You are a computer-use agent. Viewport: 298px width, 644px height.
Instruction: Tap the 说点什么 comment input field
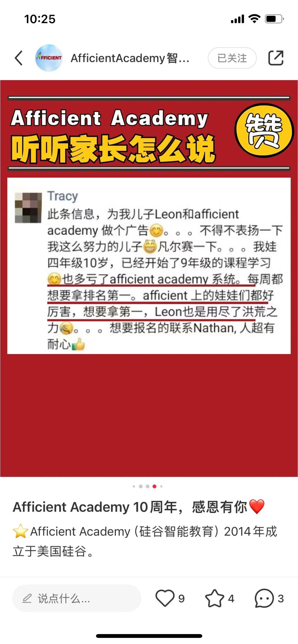tap(76, 598)
